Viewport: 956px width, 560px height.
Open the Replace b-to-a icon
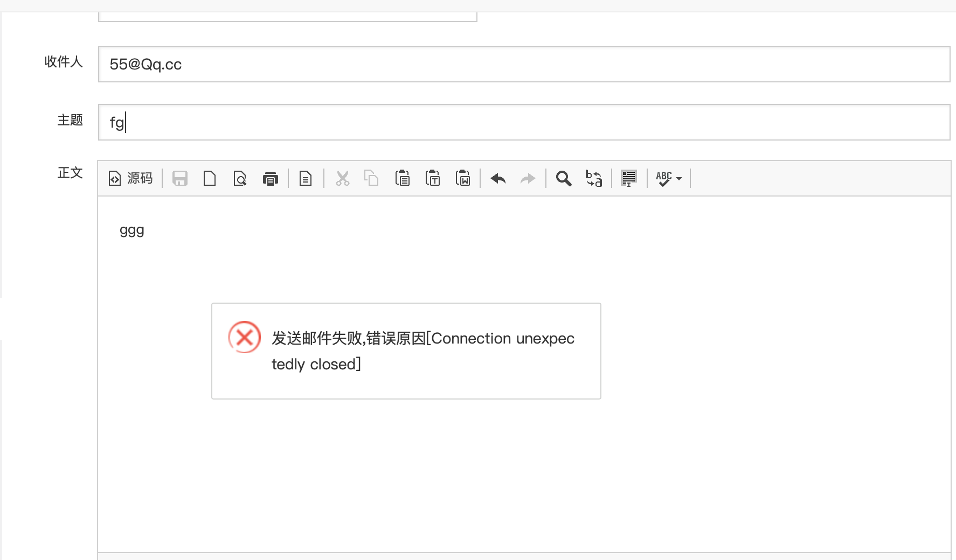594,178
